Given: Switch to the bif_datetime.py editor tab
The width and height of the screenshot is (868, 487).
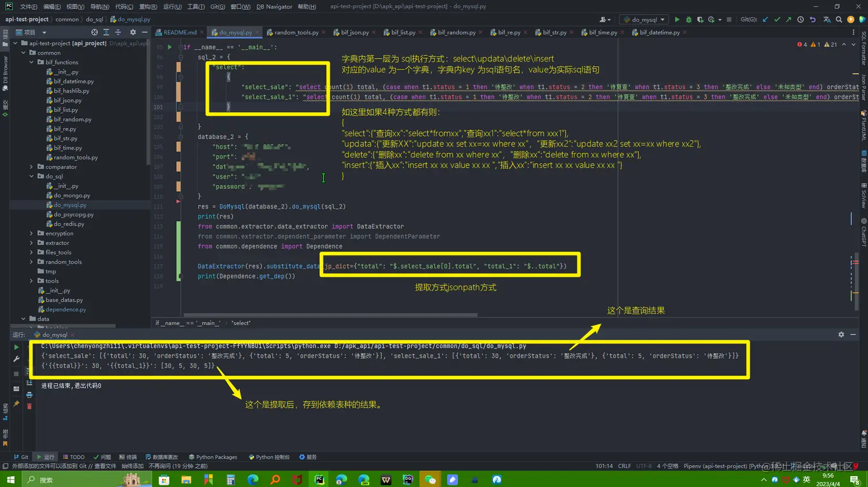Looking at the screenshot, I should (x=660, y=32).
